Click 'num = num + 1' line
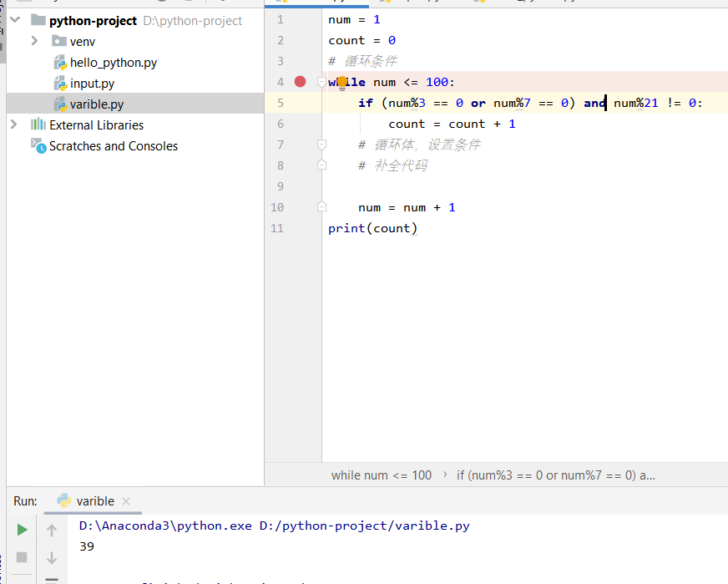Screen dimensions: 728x584 click(407, 207)
